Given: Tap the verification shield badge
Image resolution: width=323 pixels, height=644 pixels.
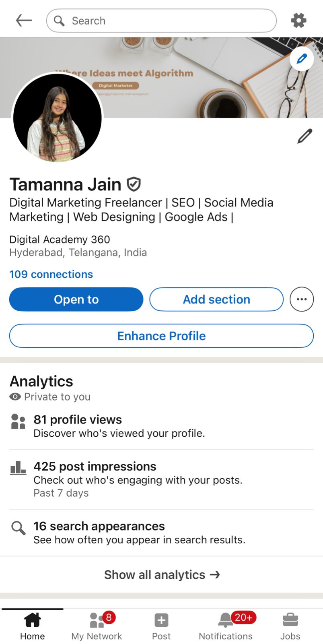Looking at the screenshot, I should tap(134, 184).
